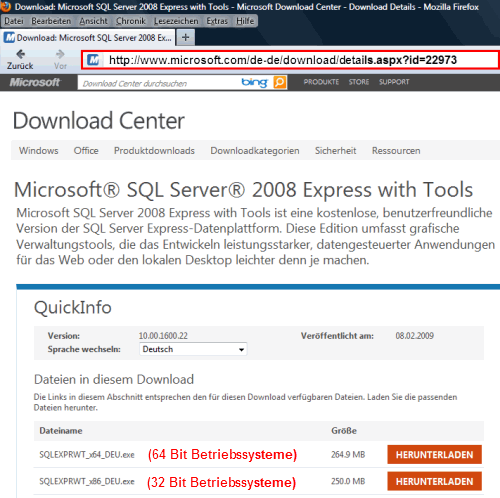Open the Extras menu
The image size is (500, 498).
(217, 21)
